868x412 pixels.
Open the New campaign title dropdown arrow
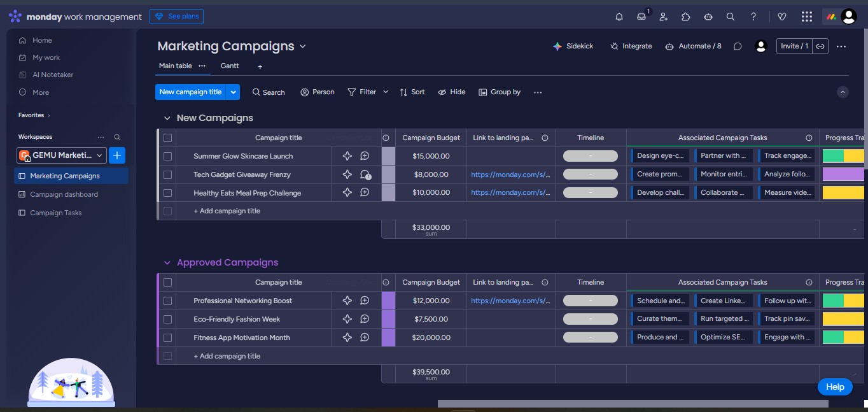pyautogui.click(x=234, y=92)
